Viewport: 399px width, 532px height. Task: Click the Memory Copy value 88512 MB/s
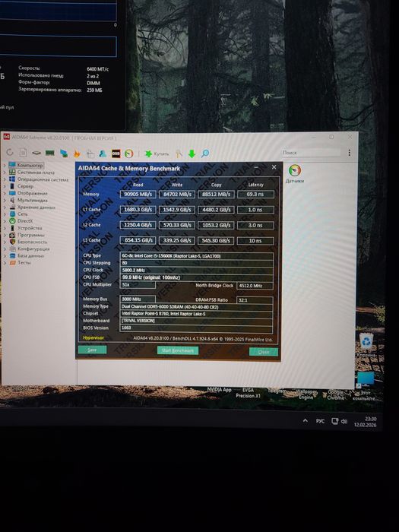point(216,194)
